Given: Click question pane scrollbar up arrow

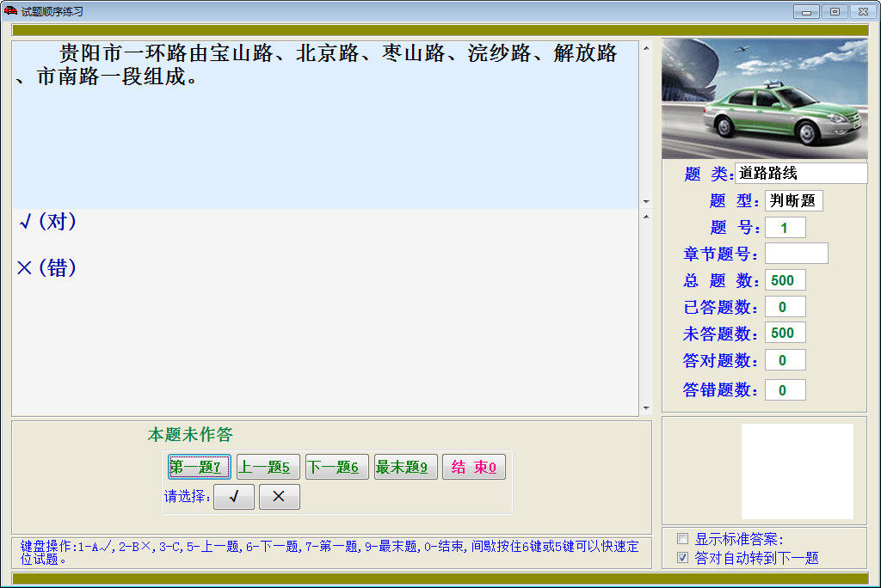Looking at the screenshot, I should [646, 48].
